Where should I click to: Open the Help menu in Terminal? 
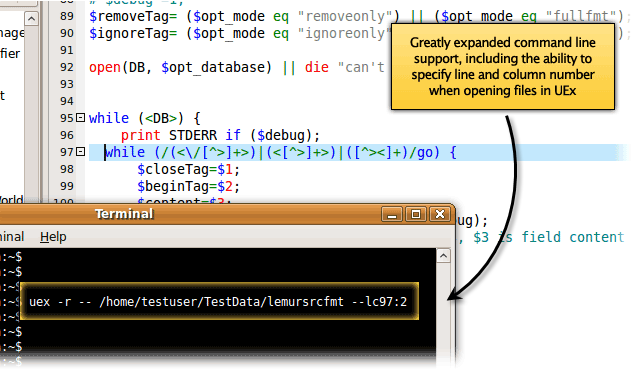[x=53, y=237]
